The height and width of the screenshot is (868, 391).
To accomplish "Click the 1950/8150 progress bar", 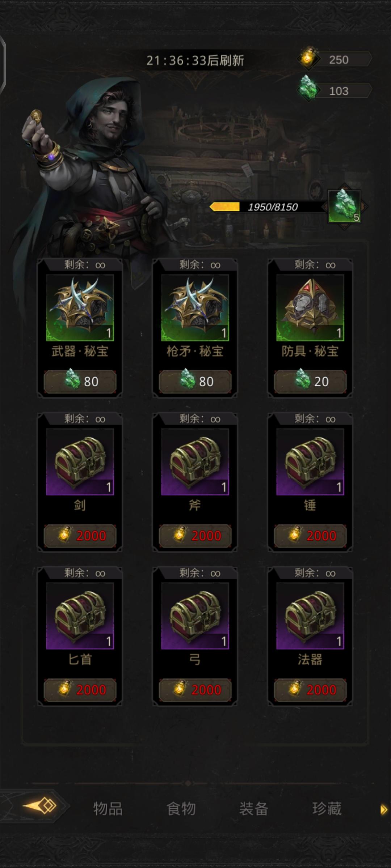I will point(268,207).
